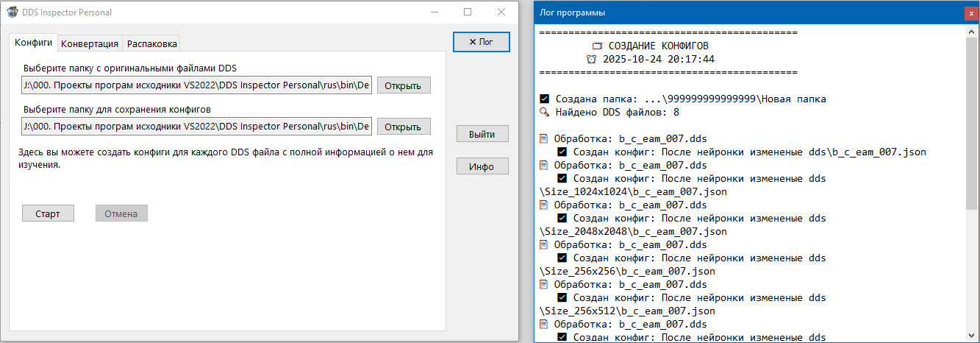Toggle log panel with the × Лог button

coord(481,42)
